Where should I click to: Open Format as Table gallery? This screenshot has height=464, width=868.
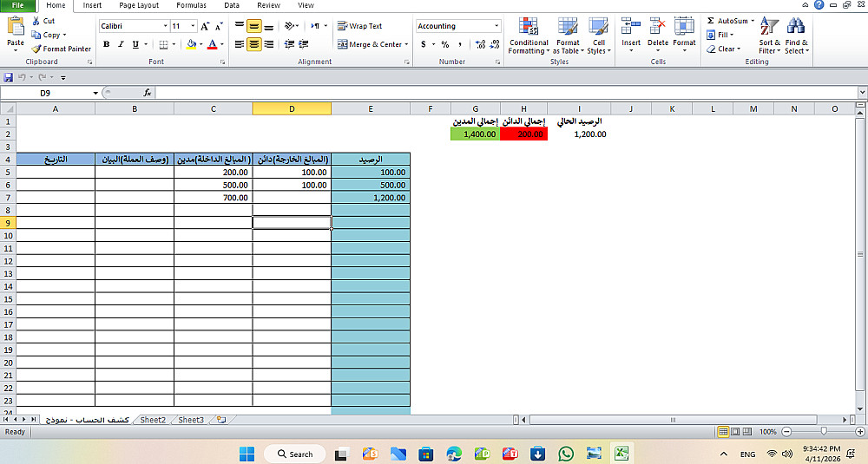click(x=568, y=36)
